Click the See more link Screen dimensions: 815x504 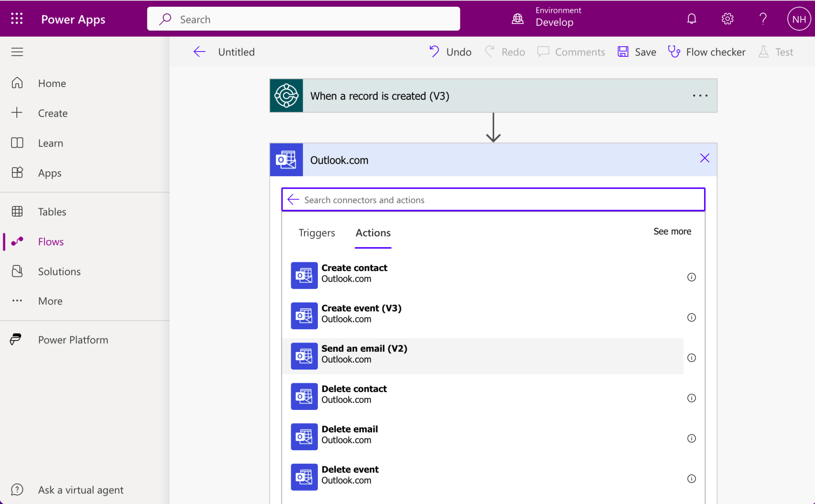tap(672, 232)
